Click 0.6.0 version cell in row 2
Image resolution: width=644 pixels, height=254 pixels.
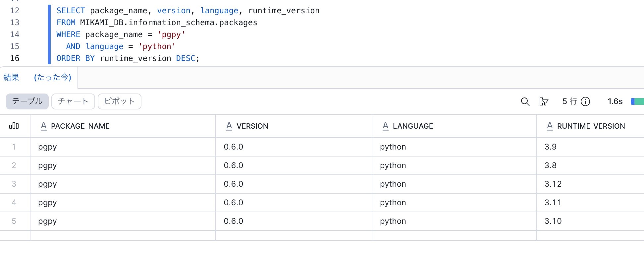[x=294, y=165]
